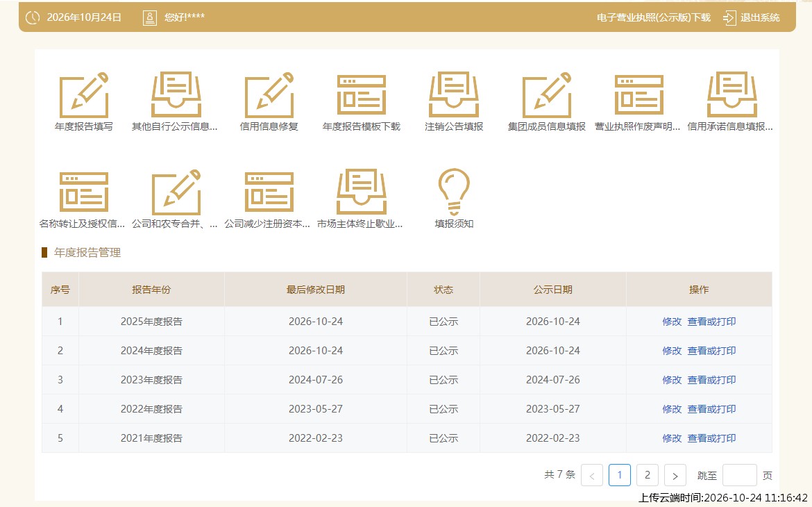812x507 pixels.
Task: Click 修改 for the 2022年度报告
Action: point(672,408)
